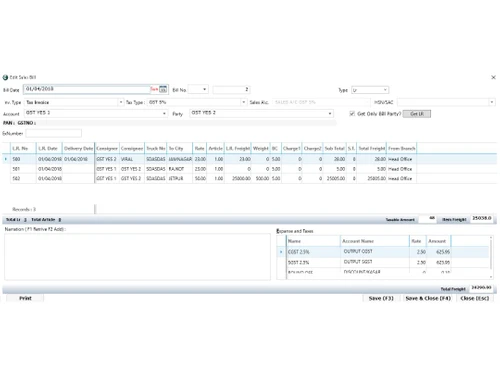Screen dimensions: 500x375
Task: Click the VIRAL consignee cell
Action: [132, 159]
